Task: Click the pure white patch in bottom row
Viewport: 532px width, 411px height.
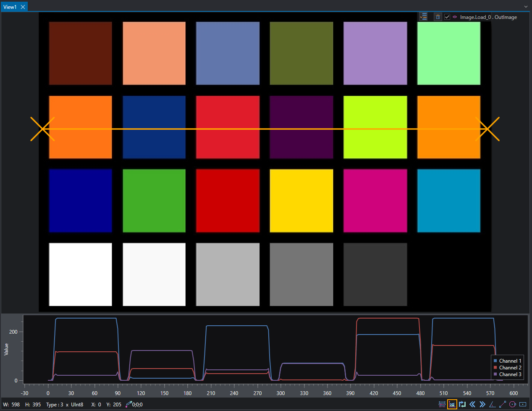Action: point(81,274)
